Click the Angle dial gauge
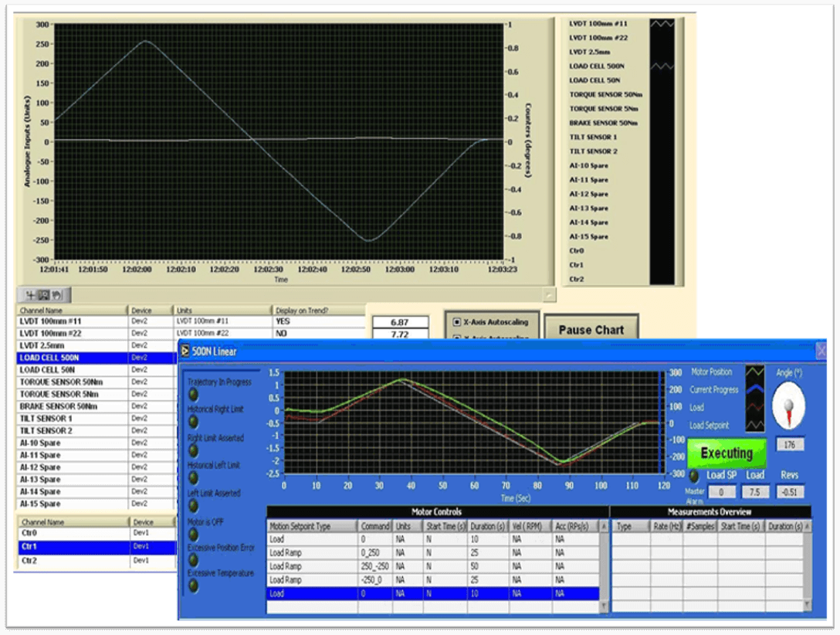840x635 pixels. (788, 406)
